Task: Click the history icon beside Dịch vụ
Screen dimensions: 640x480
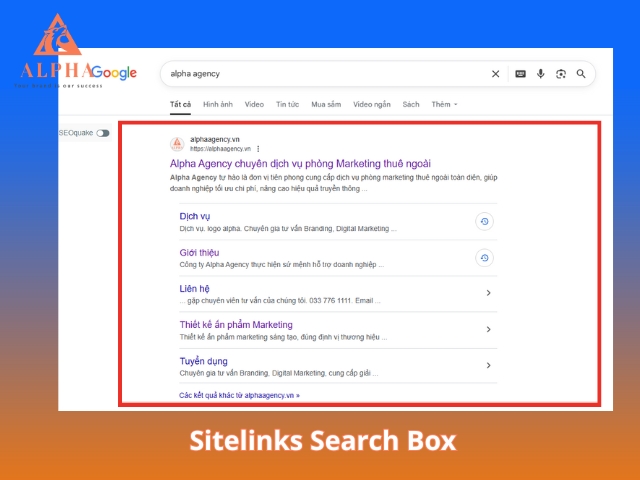Action: [484, 222]
